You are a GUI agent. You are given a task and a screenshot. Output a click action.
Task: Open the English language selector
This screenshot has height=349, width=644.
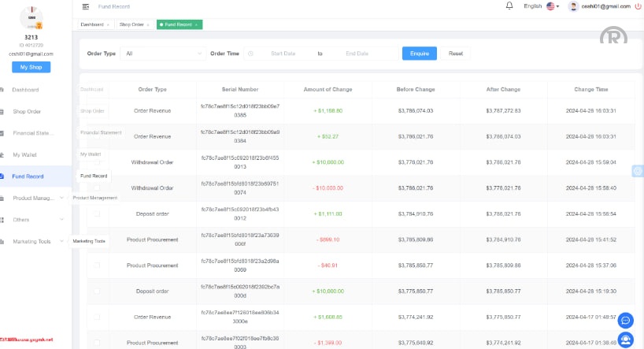[541, 6]
